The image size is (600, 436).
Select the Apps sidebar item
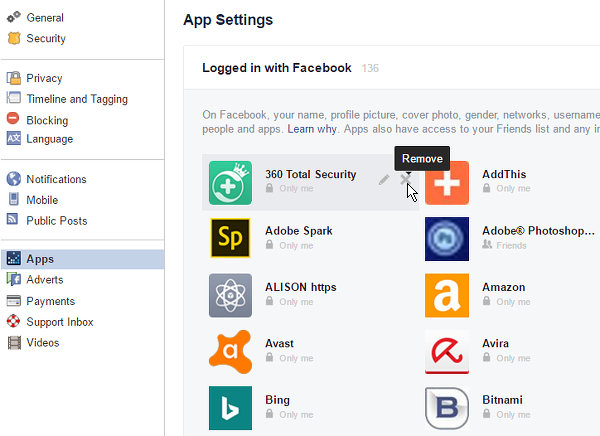tap(82, 259)
